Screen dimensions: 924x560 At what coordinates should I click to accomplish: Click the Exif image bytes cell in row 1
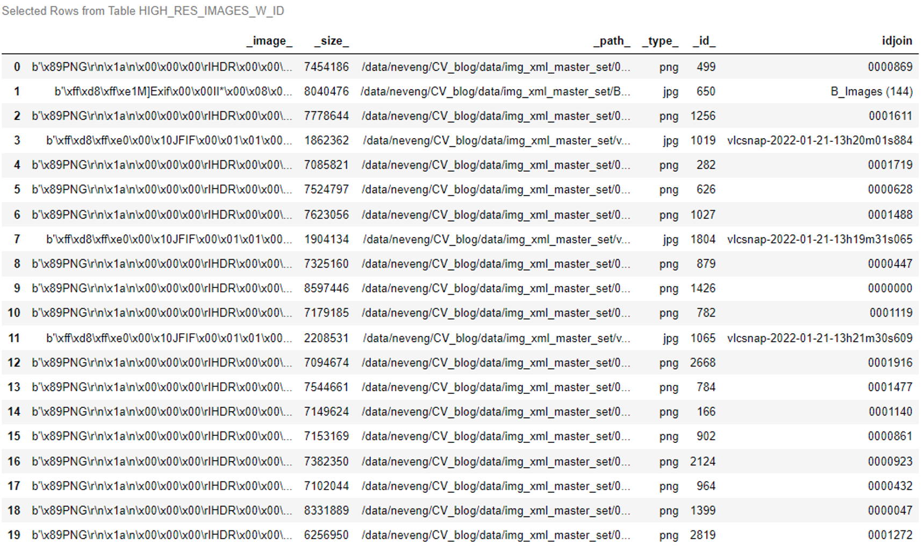coord(173,91)
